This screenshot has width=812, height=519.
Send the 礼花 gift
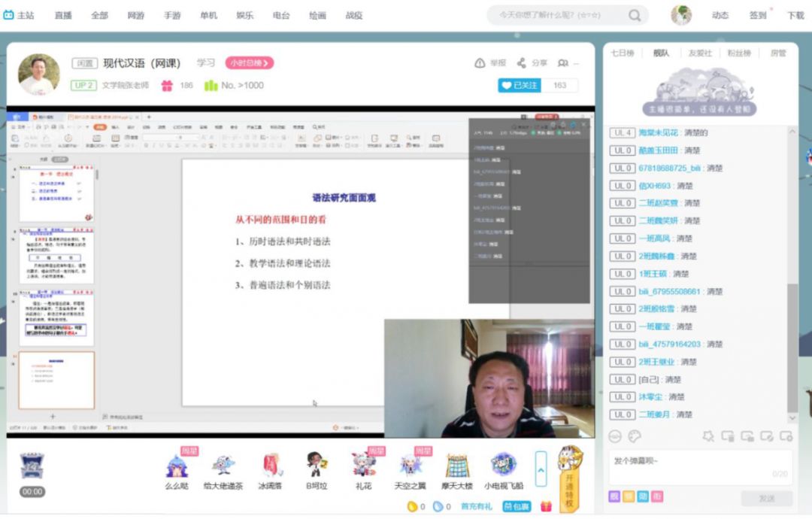tap(363, 466)
